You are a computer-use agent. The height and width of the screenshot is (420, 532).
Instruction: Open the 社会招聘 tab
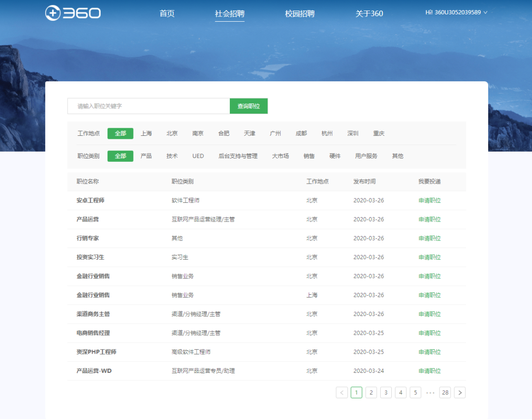tap(229, 13)
